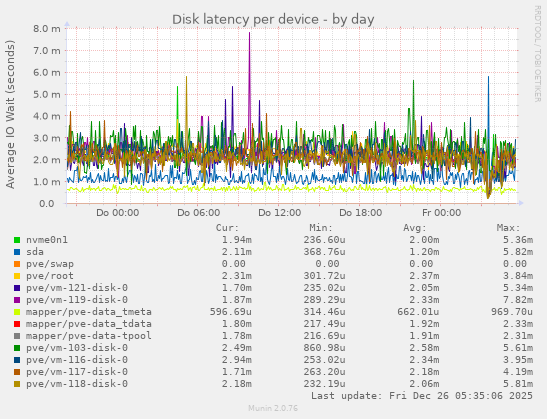
Task: Click the 'pve/vm-117-disk-0' legend label
Action: click(x=77, y=372)
